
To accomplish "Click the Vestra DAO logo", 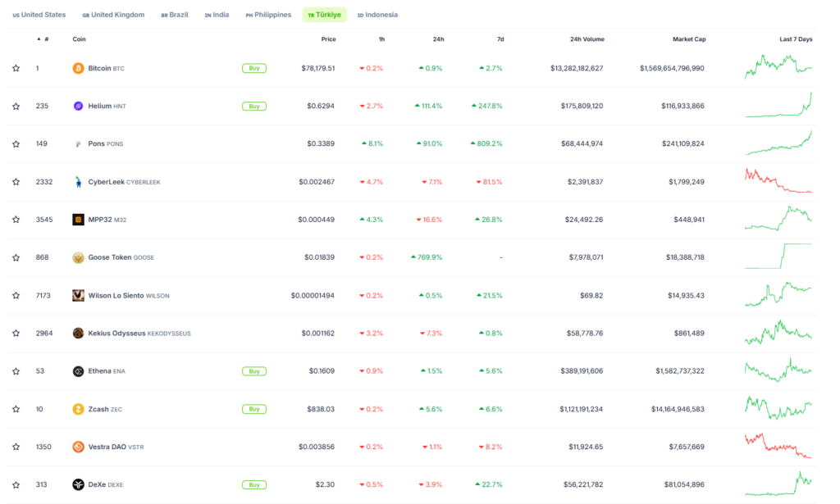I will 78,447.
